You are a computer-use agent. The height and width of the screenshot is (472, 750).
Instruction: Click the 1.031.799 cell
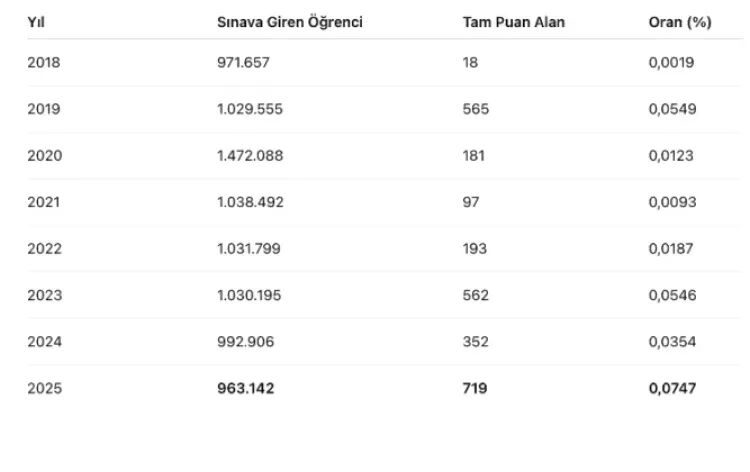(250, 249)
